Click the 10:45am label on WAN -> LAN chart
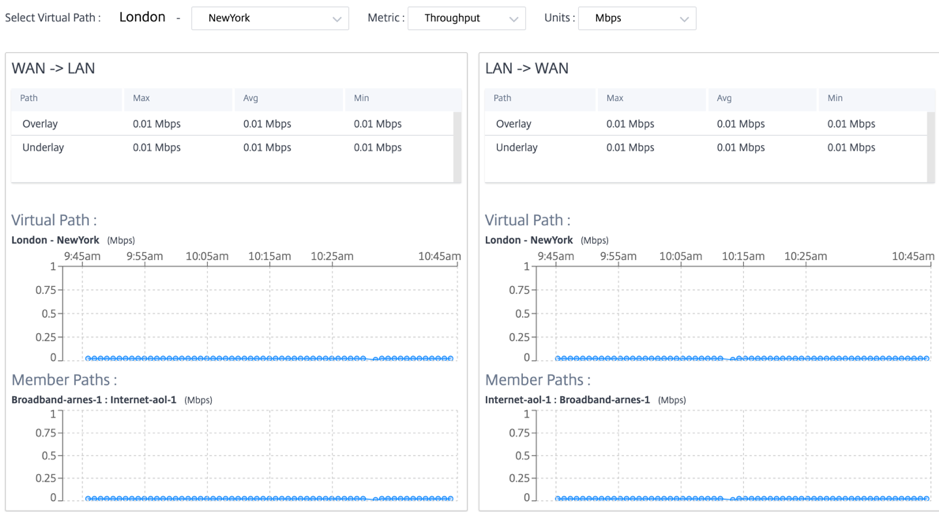939x512 pixels. coord(440,256)
